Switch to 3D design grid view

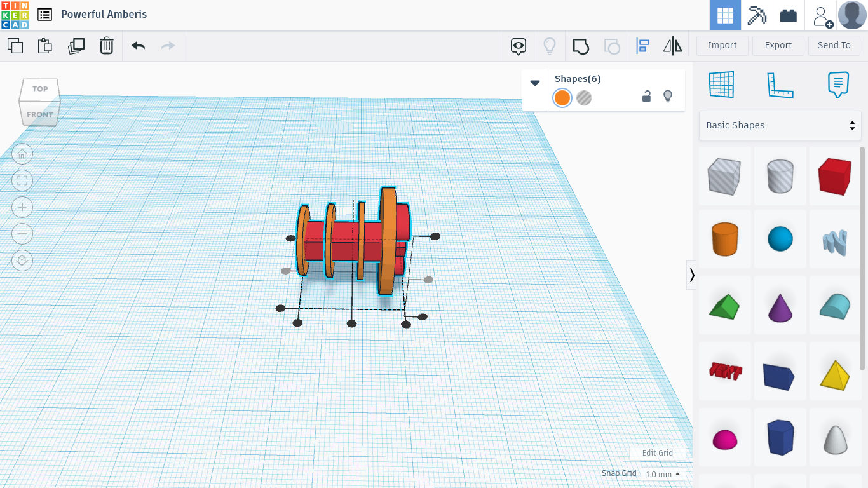725,15
